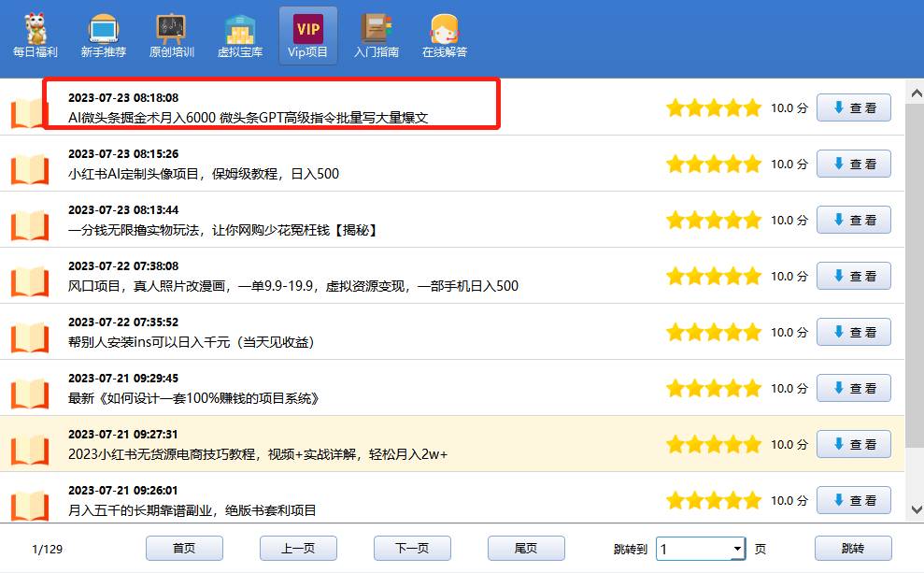
Task: Go to 下一页 next page
Action: [412, 549]
